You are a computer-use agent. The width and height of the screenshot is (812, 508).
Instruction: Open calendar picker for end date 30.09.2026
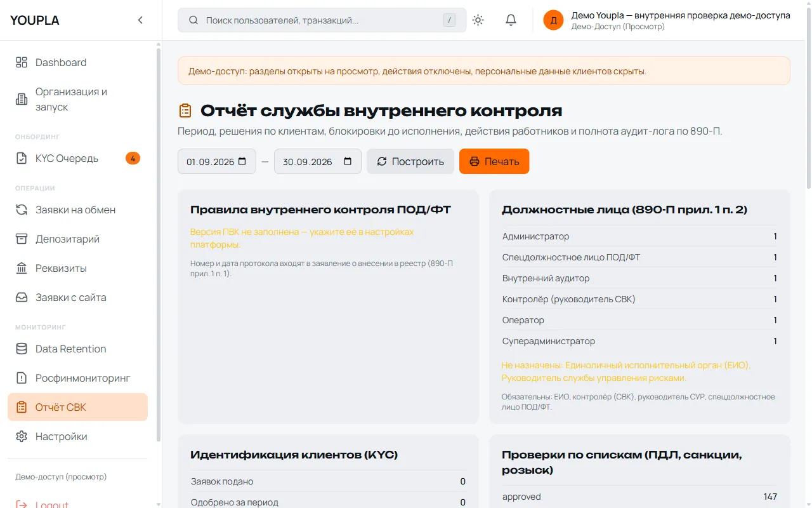(x=348, y=161)
